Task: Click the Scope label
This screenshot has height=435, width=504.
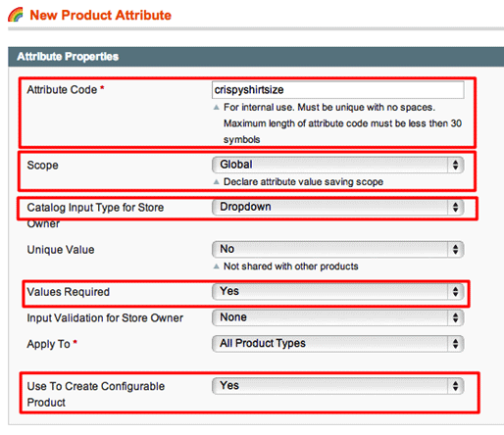Action: tap(42, 166)
